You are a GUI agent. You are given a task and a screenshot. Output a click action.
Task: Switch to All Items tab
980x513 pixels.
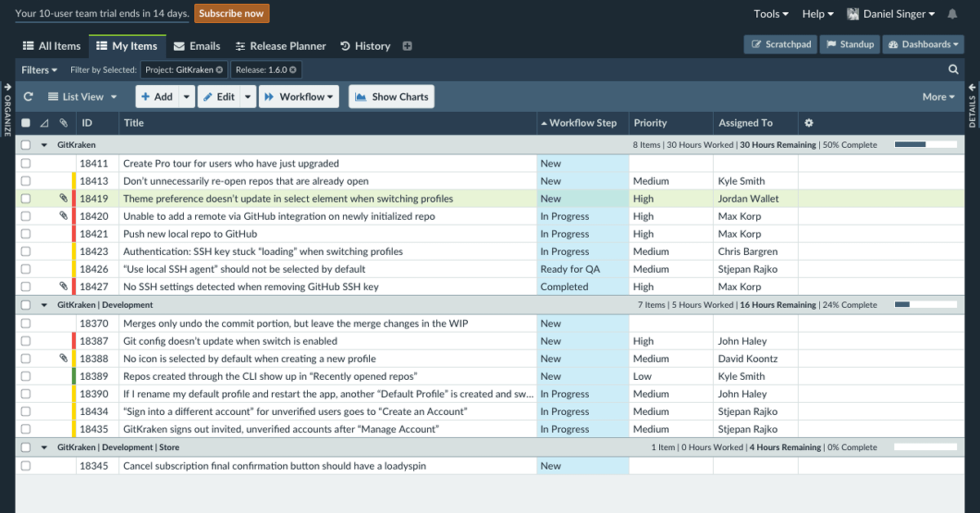(x=51, y=47)
